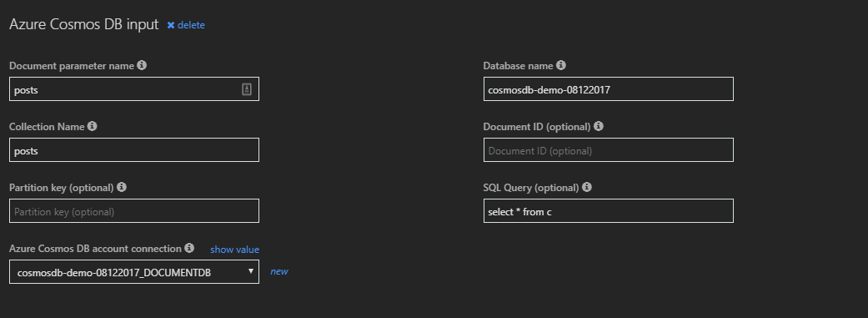
Task: Click the show value link
Action: (x=234, y=250)
